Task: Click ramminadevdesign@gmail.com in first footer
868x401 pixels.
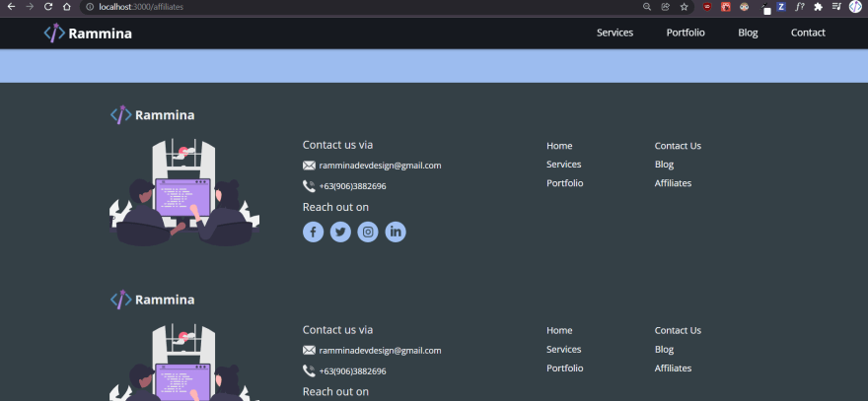Action: [380, 166]
